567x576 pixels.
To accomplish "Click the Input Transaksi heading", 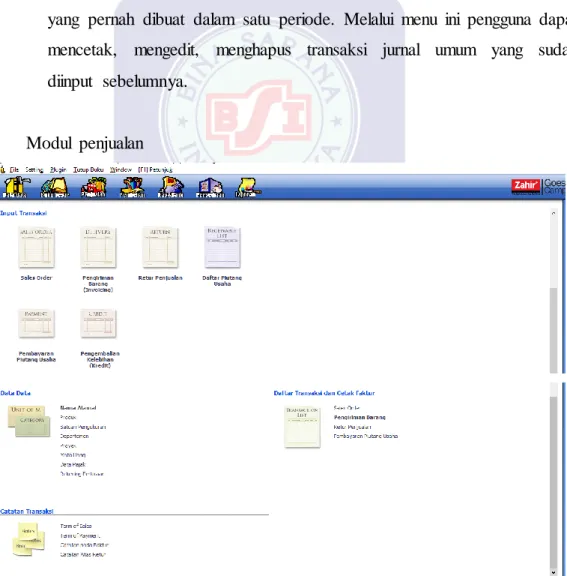I will click(x=24, y=213).
